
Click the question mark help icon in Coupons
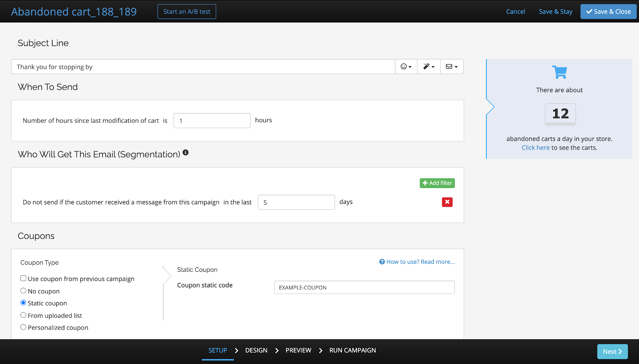pyautogui.click(x=382, y=262)
